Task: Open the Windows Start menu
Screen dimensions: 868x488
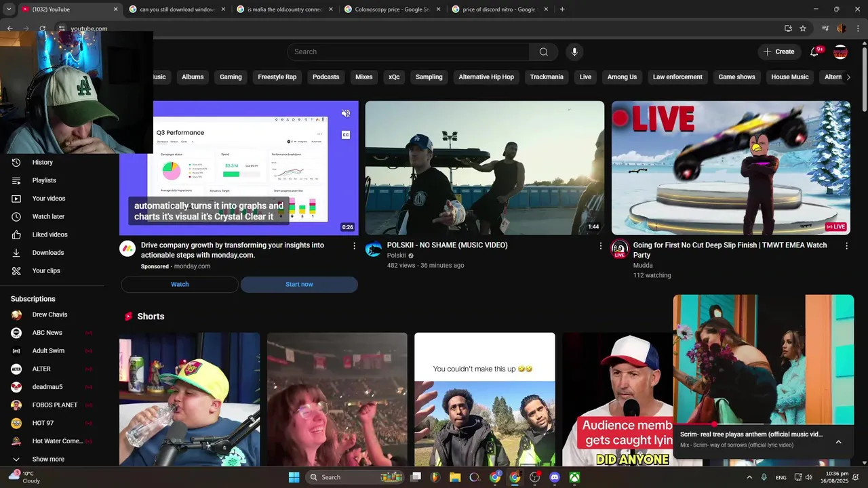Action: pos(294,477)
